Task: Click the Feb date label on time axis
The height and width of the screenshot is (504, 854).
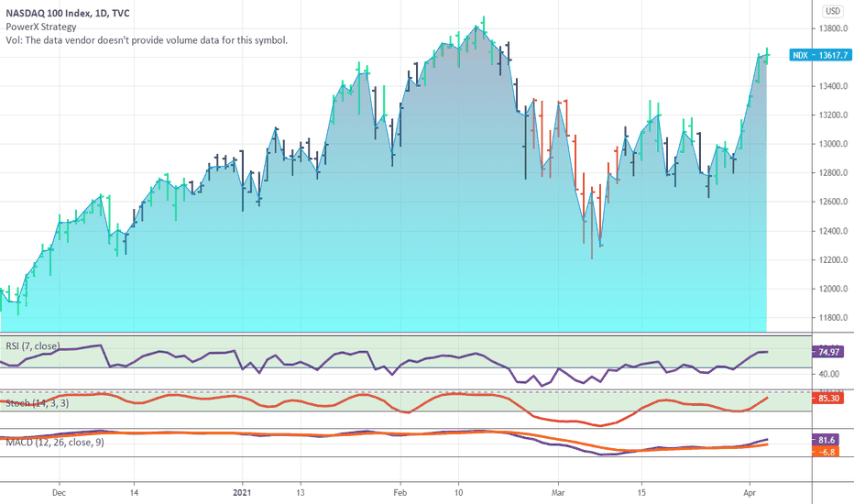Action: [400, 493]
